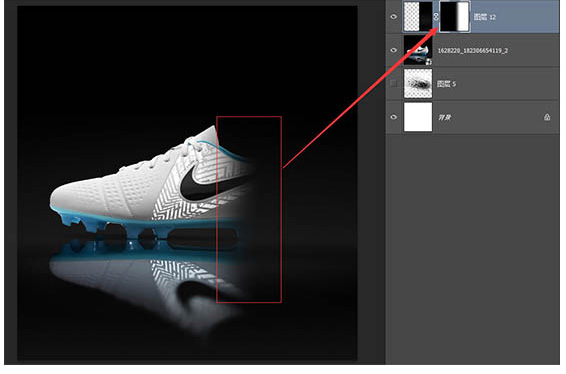Toggle visibility of the 背景 layer
The image size is (566, 374).
(x=393, y=117)
